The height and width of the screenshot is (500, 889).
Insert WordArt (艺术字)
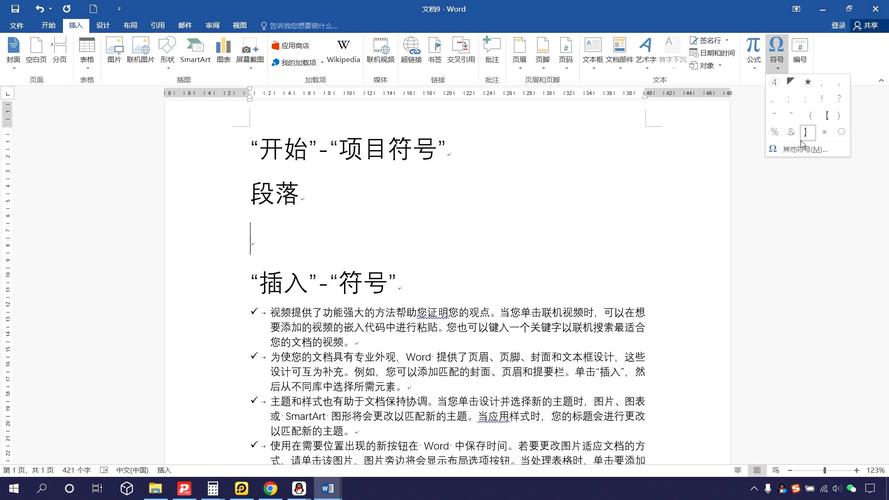pos(646,51)
